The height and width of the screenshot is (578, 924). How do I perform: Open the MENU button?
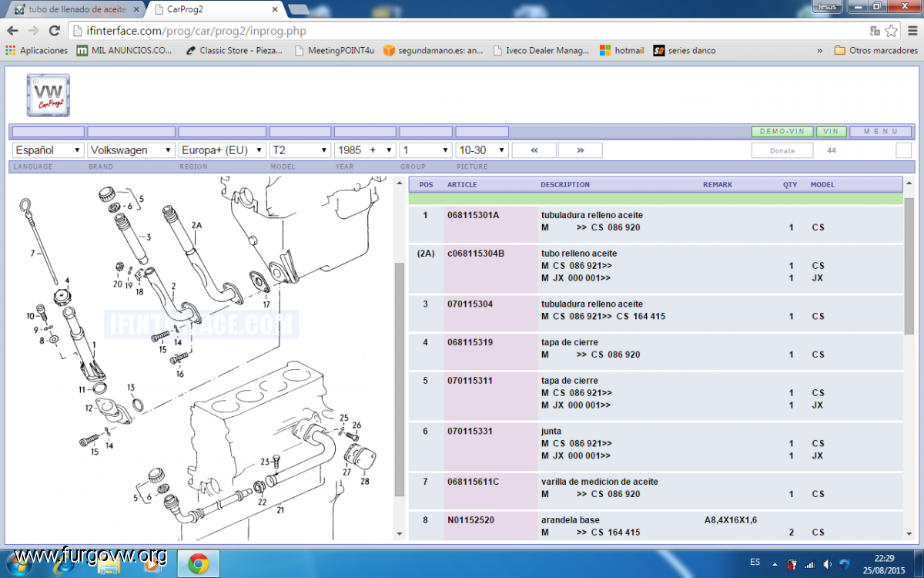click(x=881, y=132)
